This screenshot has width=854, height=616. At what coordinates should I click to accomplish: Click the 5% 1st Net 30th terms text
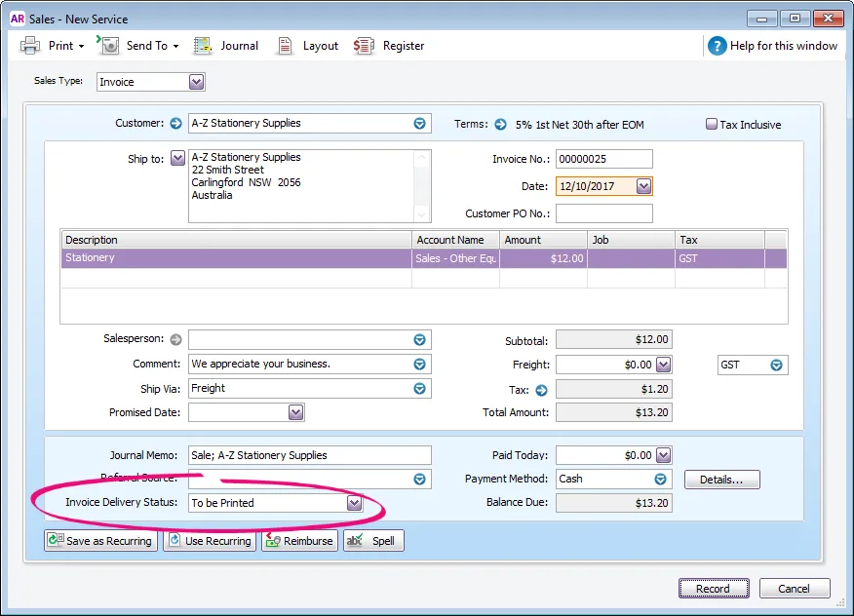tap(579, 125)
